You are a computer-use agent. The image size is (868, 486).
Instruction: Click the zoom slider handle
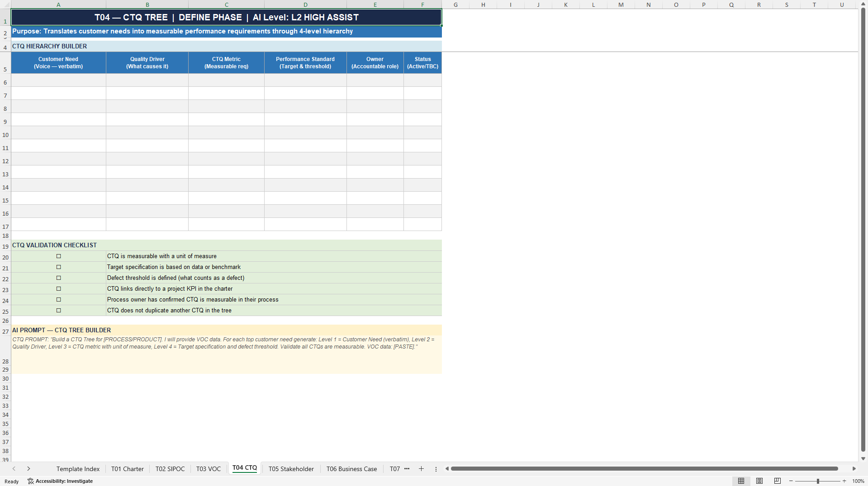818,481
